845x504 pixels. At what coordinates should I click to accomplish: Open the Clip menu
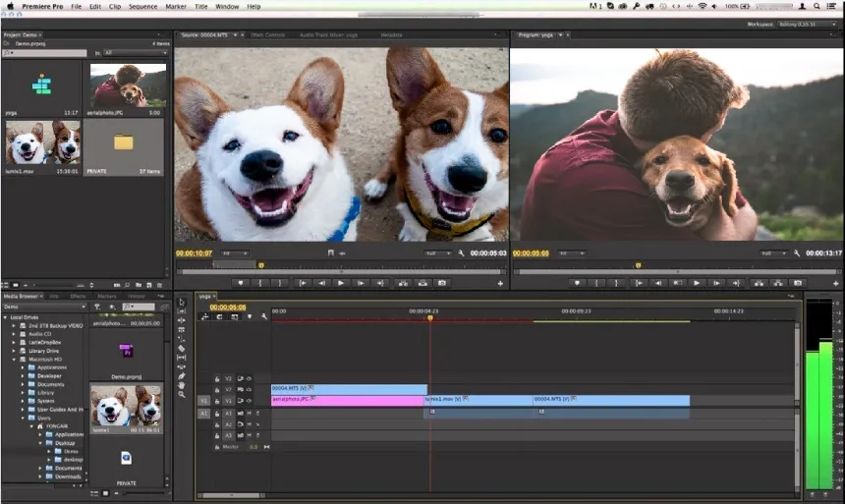click(115, 7)
